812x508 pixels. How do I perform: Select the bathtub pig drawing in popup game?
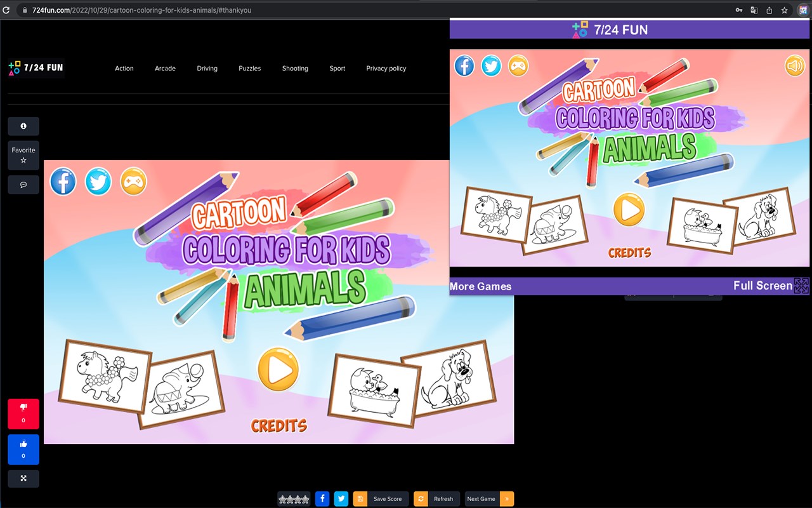[x=703, y=225]
